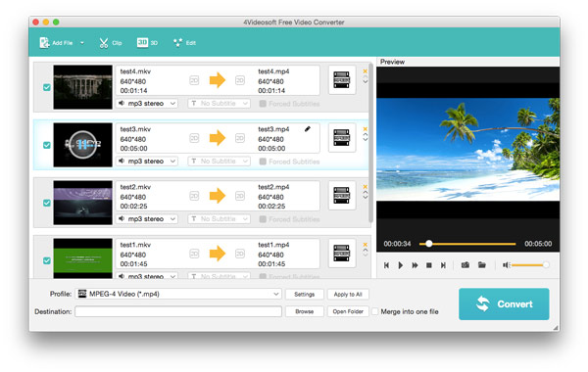Viewport: 588px width, 372px height.
Task: Remove test2.mkv with its orange X
Action: (366, 187)
